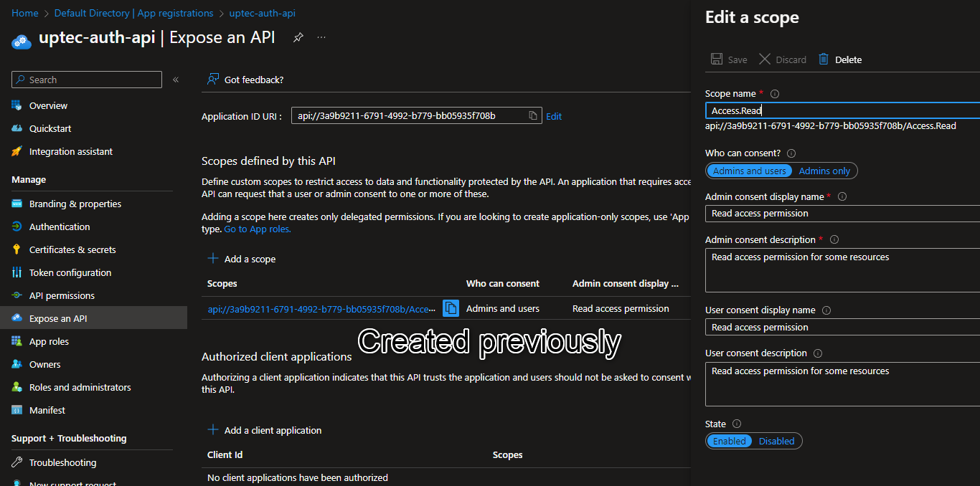The image size is (980, 486).
Task: Set scope state to Enabled
Action: [729, 441]
